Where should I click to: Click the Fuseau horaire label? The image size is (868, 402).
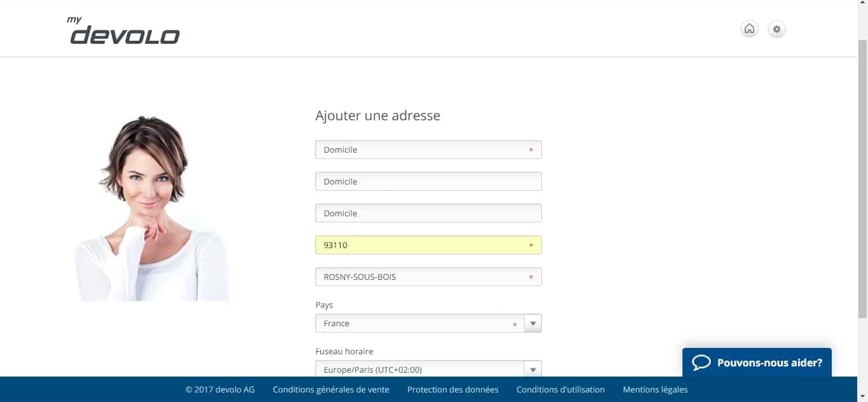coord(344,351)
